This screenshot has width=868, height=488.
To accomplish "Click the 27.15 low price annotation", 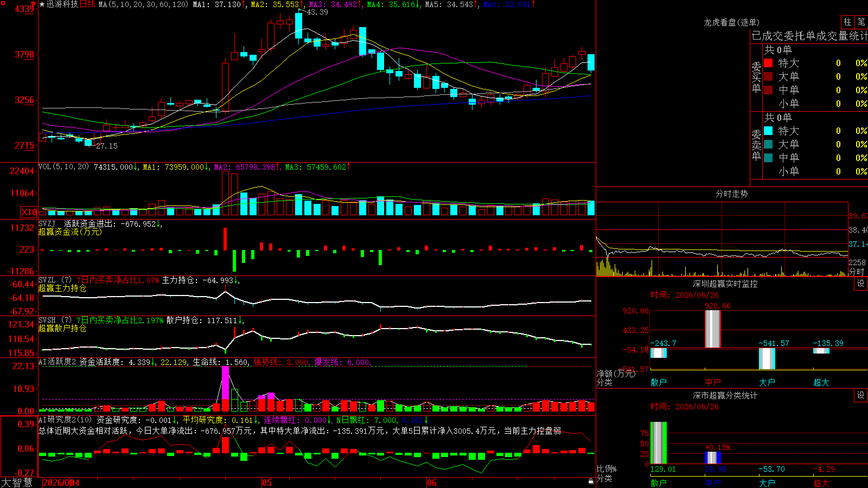I will coord(107,146).
